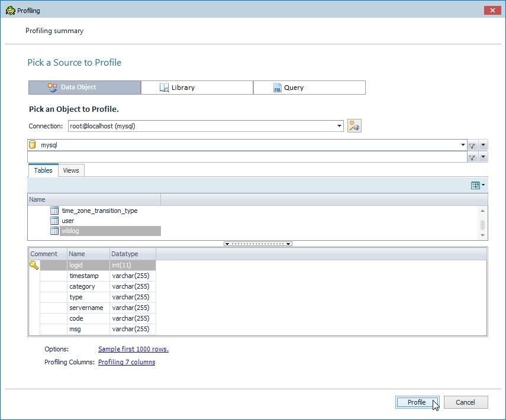Click the object name search field

click(247, 157)
